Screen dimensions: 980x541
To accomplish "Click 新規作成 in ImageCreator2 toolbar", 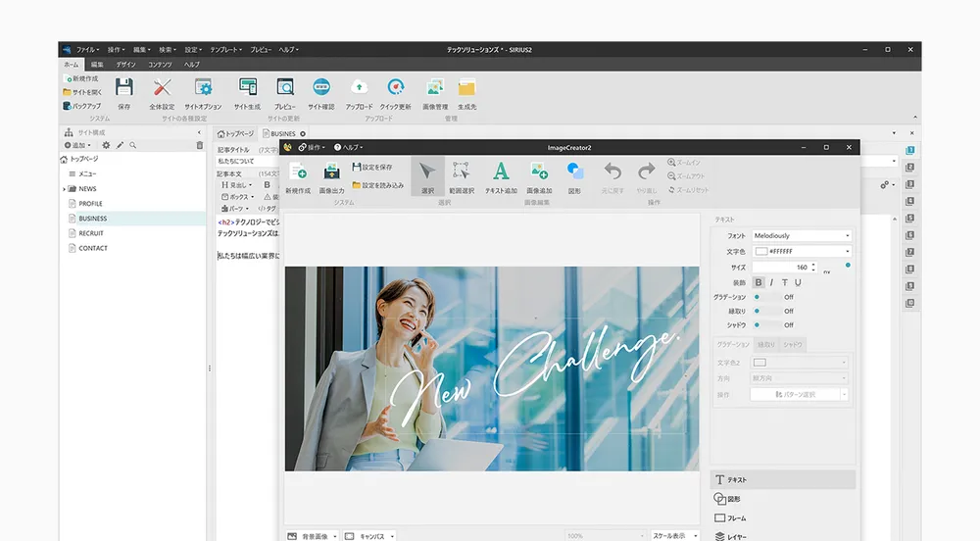I will coord(298,178).
